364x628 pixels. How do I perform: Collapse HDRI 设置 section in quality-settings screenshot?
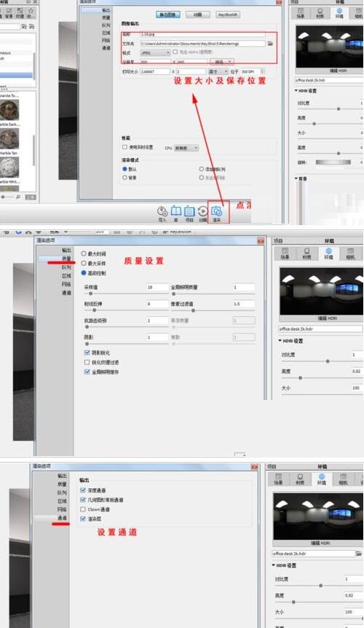click(x=280, y=341)
